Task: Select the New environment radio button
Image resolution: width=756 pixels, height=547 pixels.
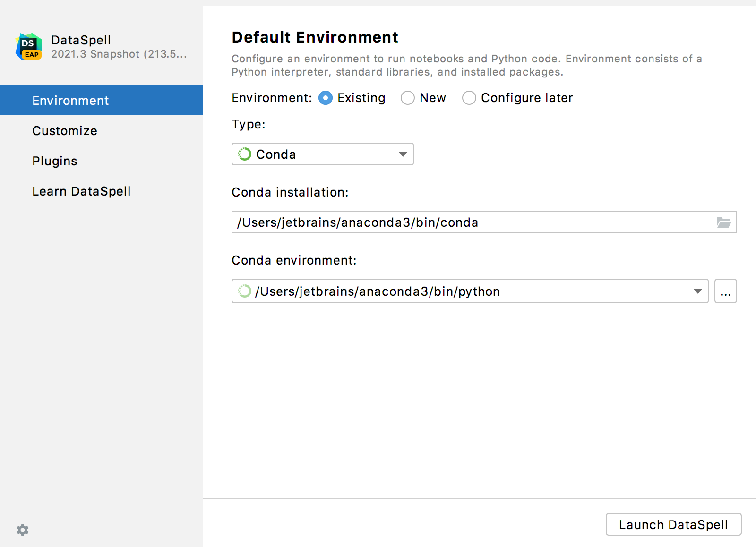Action: [408, 98]
